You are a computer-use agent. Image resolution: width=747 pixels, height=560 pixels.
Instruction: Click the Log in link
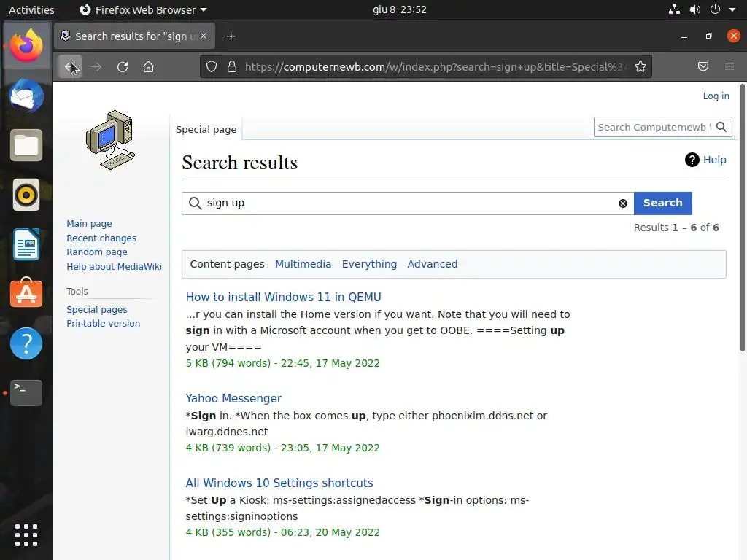[716, 96]
